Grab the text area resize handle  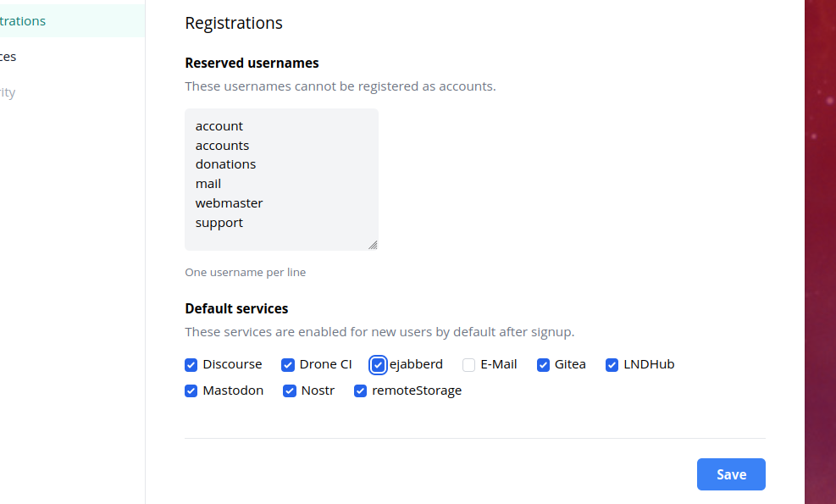[373, 245]
